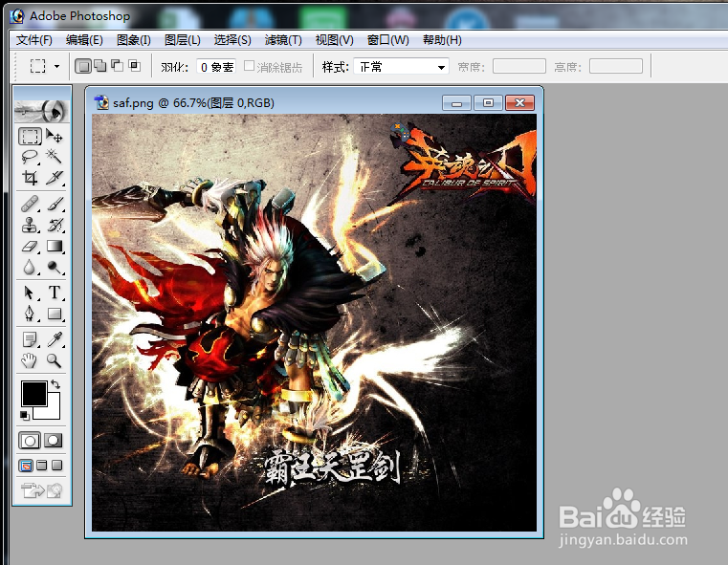Select the Move tool
Screen dimensions: 728x565
point(54,137)
